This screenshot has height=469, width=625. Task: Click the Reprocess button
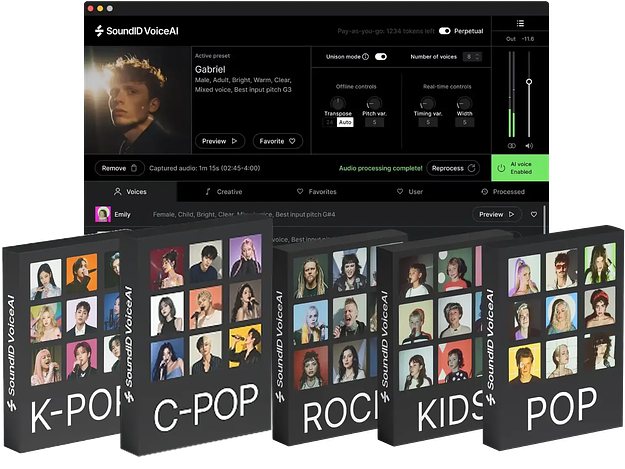pos(453,168)
